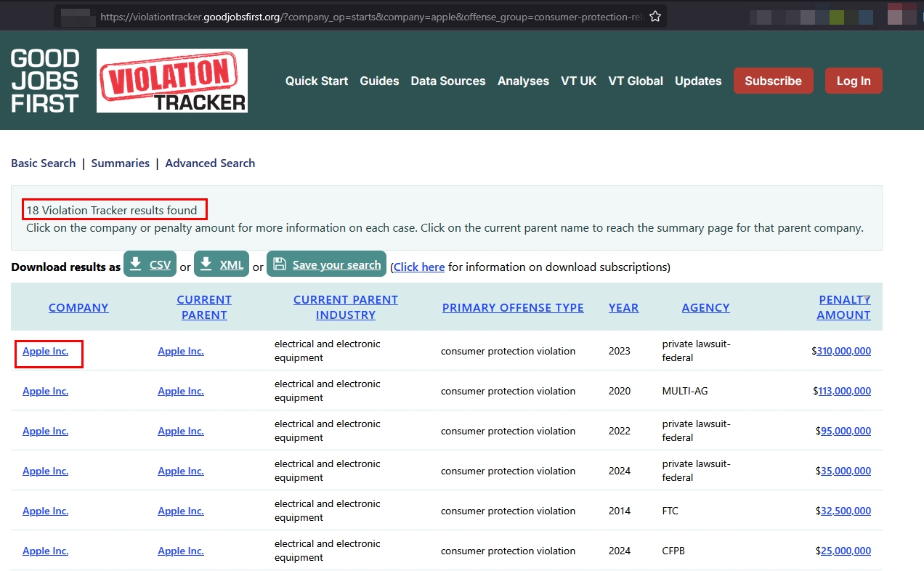Screen dimensions: 924x571
Task: Sort by the CURRENT PARENT column header
Action: [204, 307]
